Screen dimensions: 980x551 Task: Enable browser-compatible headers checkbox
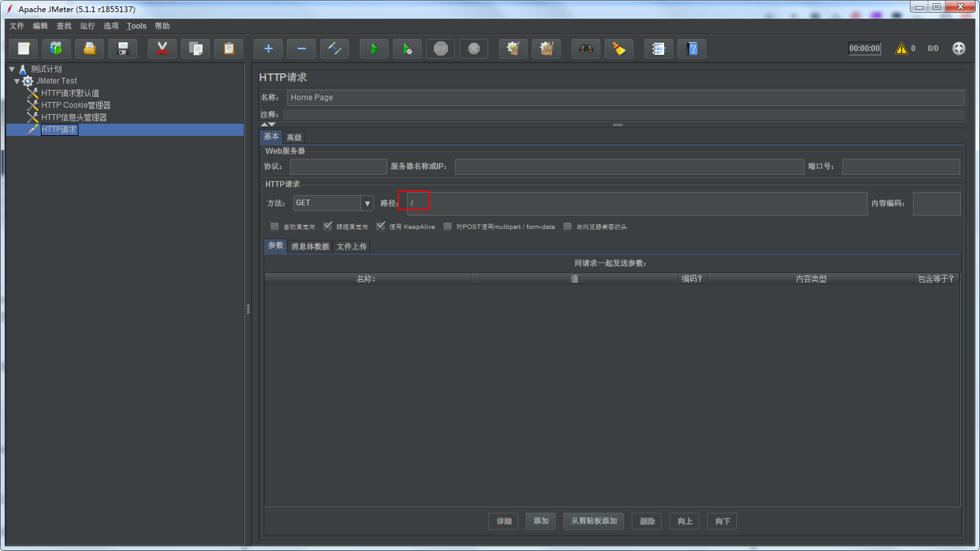point(567,226)
